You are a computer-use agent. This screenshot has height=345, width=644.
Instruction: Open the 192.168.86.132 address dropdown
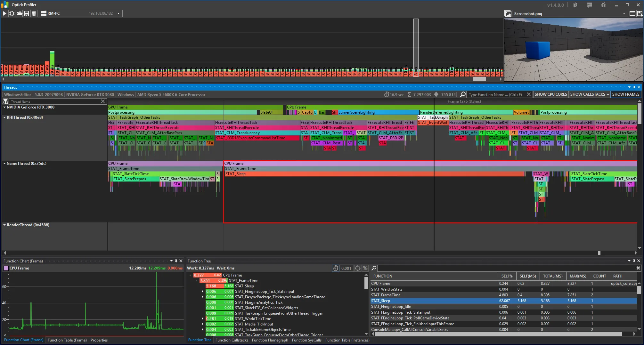118,13
